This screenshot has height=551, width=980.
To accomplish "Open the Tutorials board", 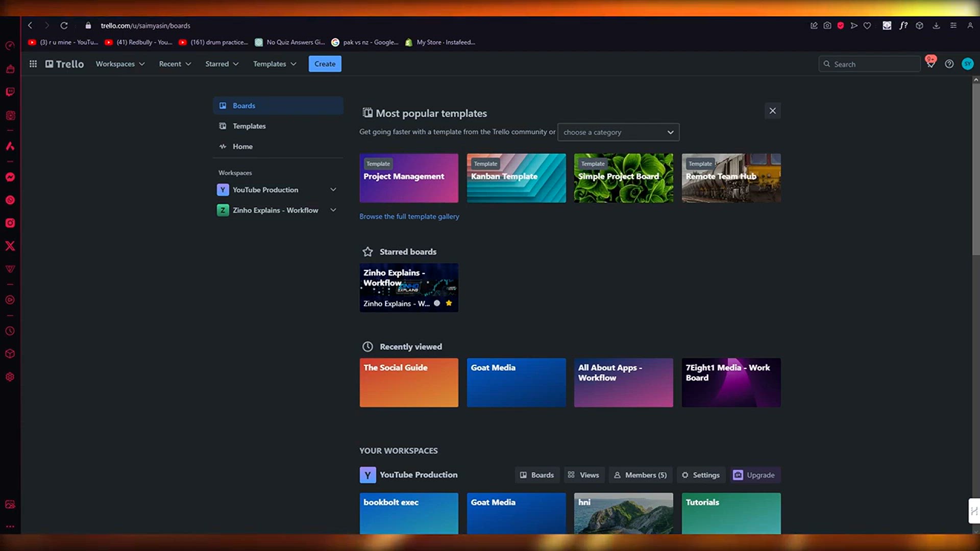I will 731,513.
